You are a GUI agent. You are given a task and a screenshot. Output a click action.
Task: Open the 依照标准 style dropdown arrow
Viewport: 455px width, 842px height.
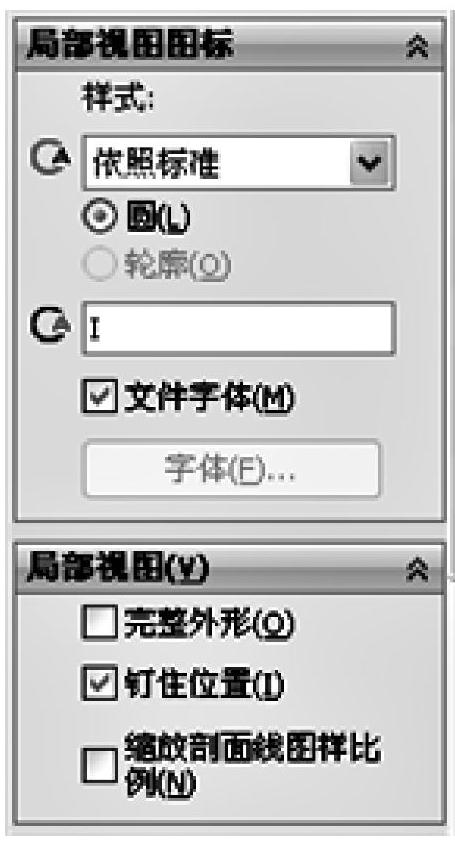pyautogui.click(x=370, y=163)
